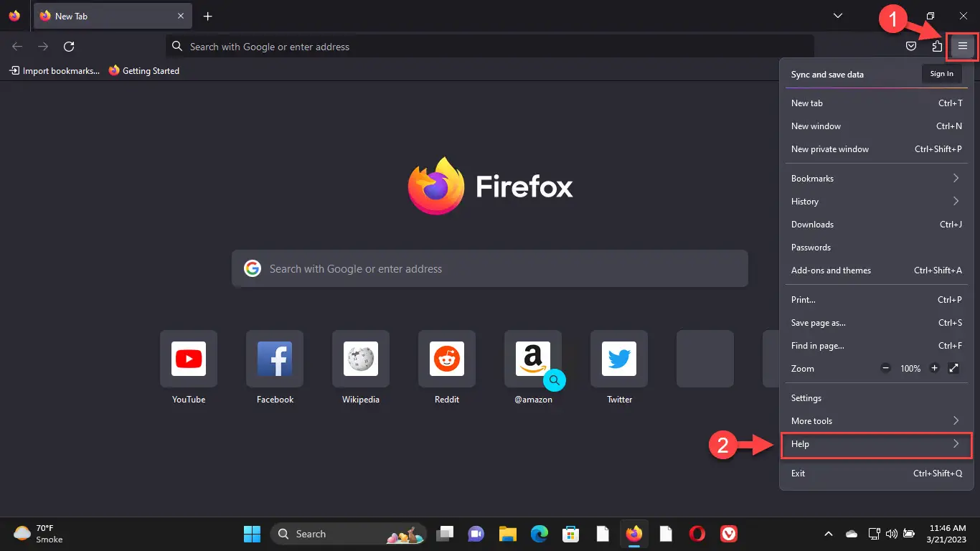Screen dimensions: 980x551
Task: Zoom out with the minus button
Action: click(x=885, y=368)
